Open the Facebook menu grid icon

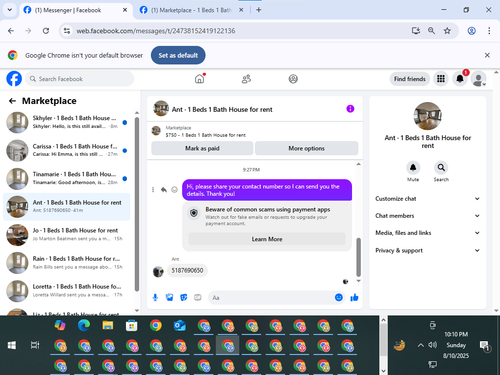[x=441, y=79]
